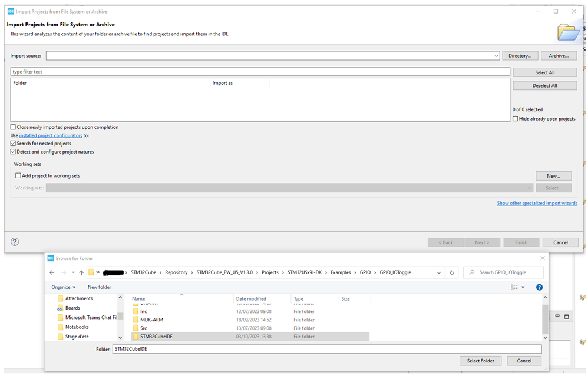Change the view layout icon in folder browser
The image size is (588, 376).
[x=514, y=287]
